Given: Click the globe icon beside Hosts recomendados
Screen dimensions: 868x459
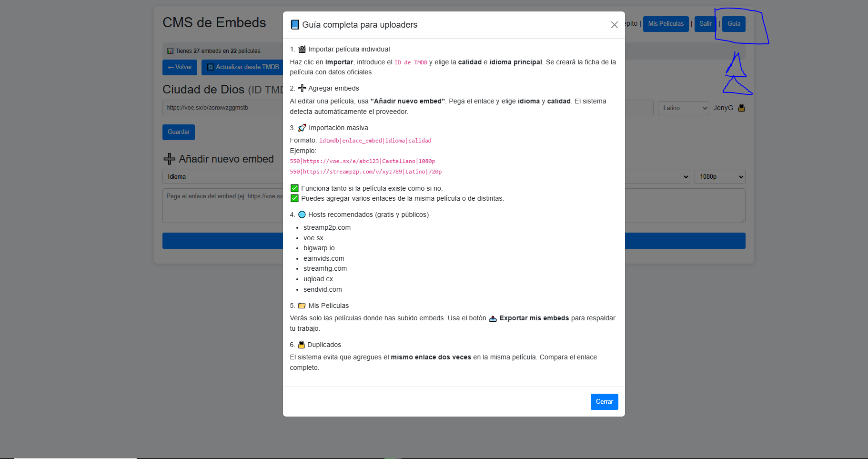Looking at the screenshot, I should coord(302,214).
